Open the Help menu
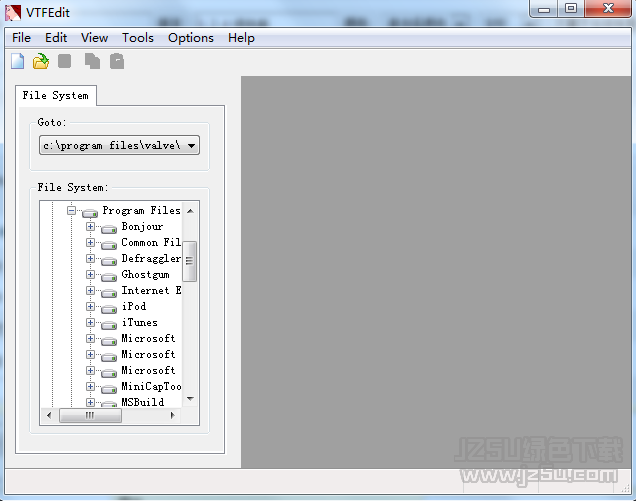This screenshot has width=636, height=501. tap(241, 38)
